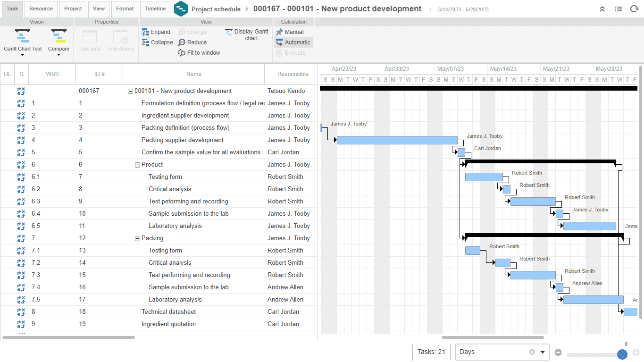This screenshot has height=362, width=644.
Task: Click Project schedule breadcrumb link
Action: tap(216, 9)
